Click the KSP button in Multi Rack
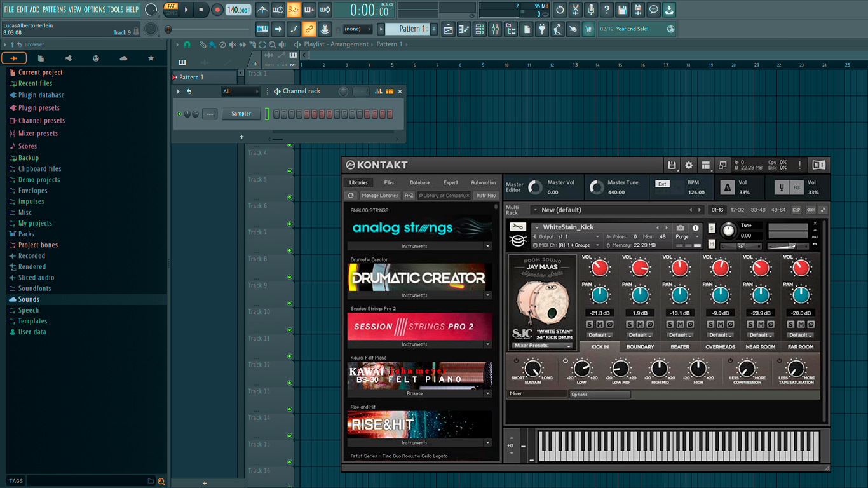This screenshot has height=488, width=868. (x=796, y=210)
